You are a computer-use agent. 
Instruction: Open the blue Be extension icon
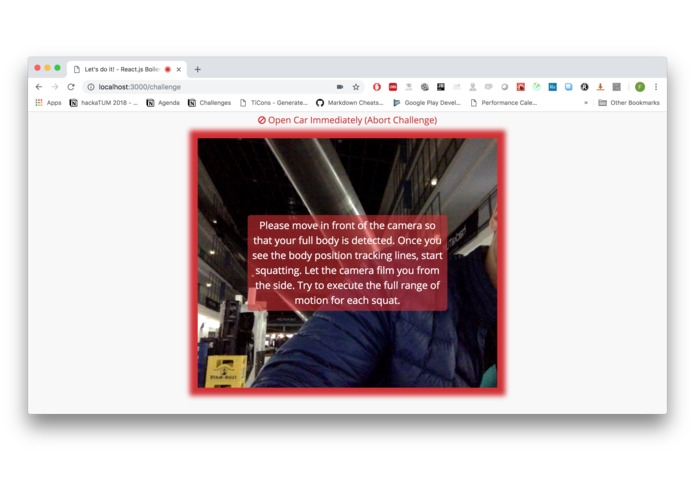click(552, 87)
